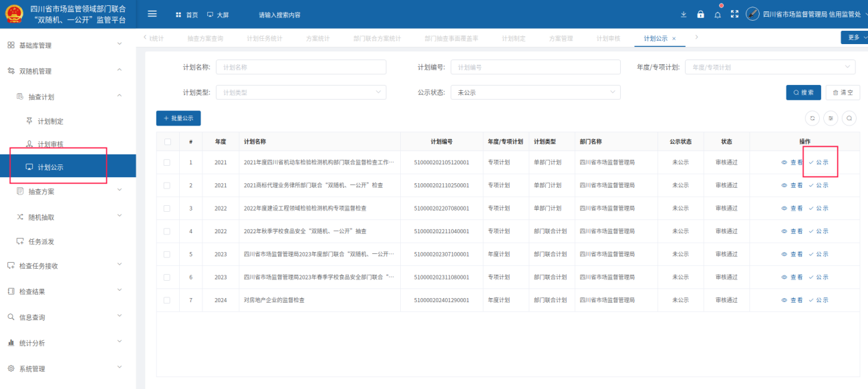Open the 公示状态 dropdown
Viewport: 868px width, 389px height.
pyautogui.click(x=535, y=92)
